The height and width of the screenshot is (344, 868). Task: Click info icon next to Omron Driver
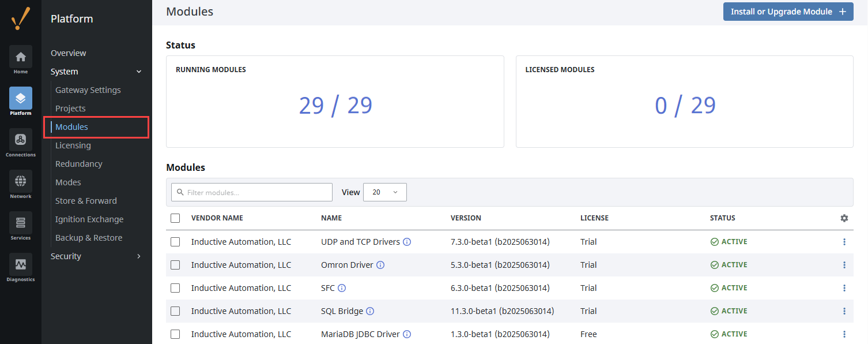[x=380, y=265]
